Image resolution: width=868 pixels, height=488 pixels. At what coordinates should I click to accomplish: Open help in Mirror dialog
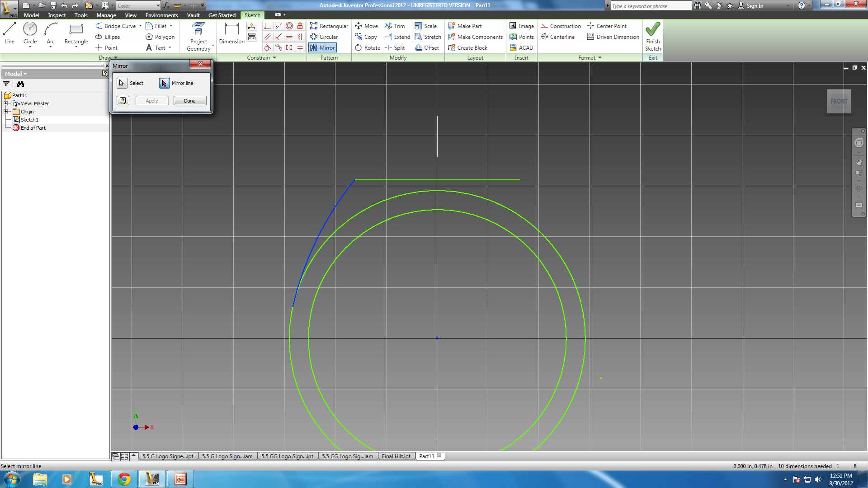(123, 101)
